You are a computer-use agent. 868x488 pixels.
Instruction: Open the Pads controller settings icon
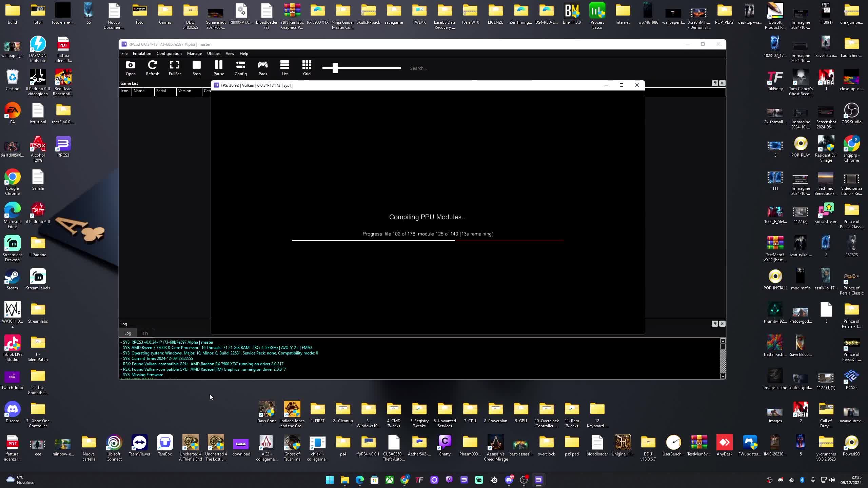[263, 68]
